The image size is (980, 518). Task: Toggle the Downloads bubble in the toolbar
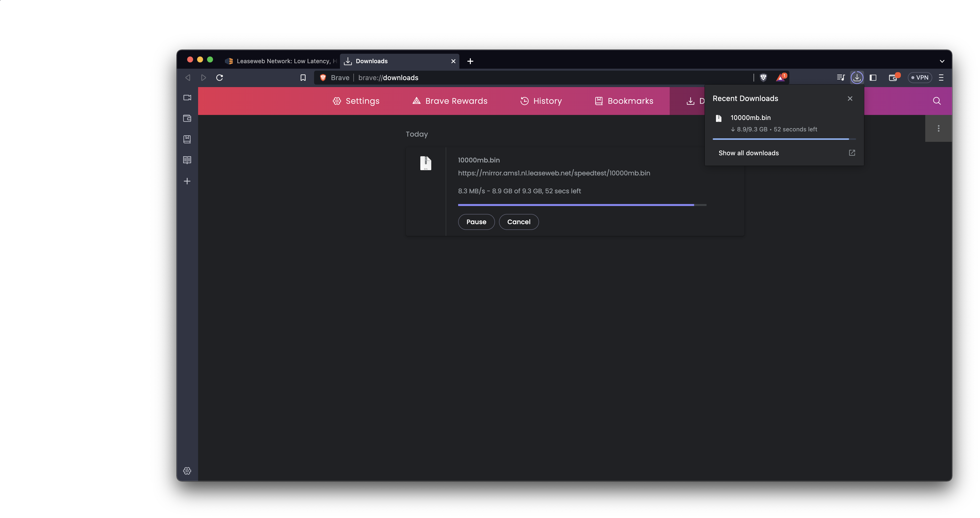click(x=857, y=77)
